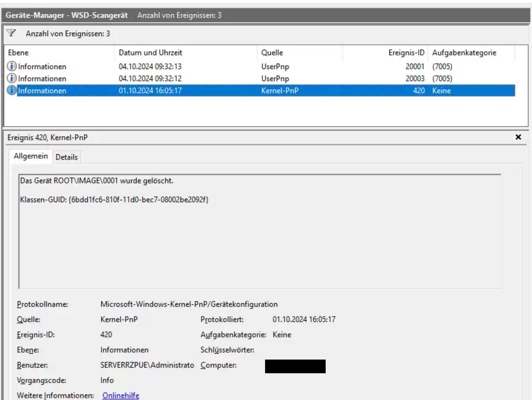Click info icon of event 20001 row

(x=11, y=66)
